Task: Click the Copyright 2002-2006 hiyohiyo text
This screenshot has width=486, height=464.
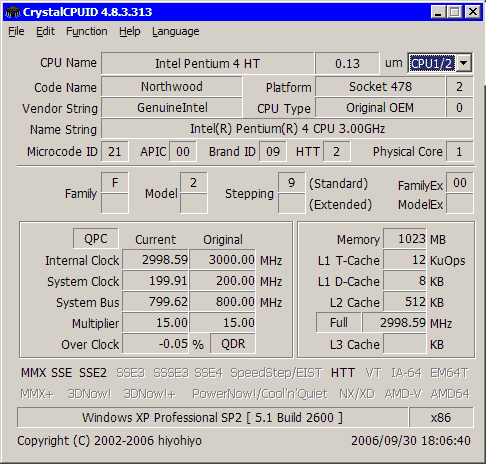Action: pyautogui.click(x=109, y=441)
